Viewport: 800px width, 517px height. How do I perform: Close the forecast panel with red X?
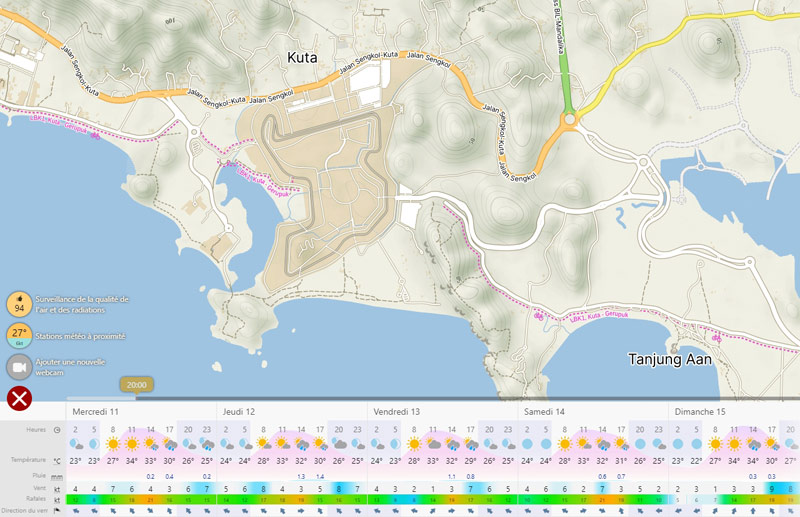(x=19, y=398)
